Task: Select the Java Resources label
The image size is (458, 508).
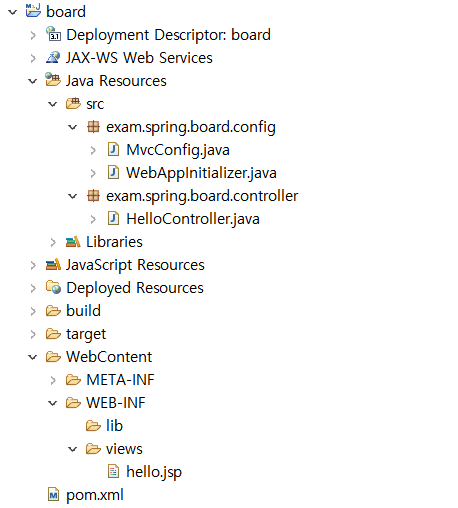Action: pos(116,81)
